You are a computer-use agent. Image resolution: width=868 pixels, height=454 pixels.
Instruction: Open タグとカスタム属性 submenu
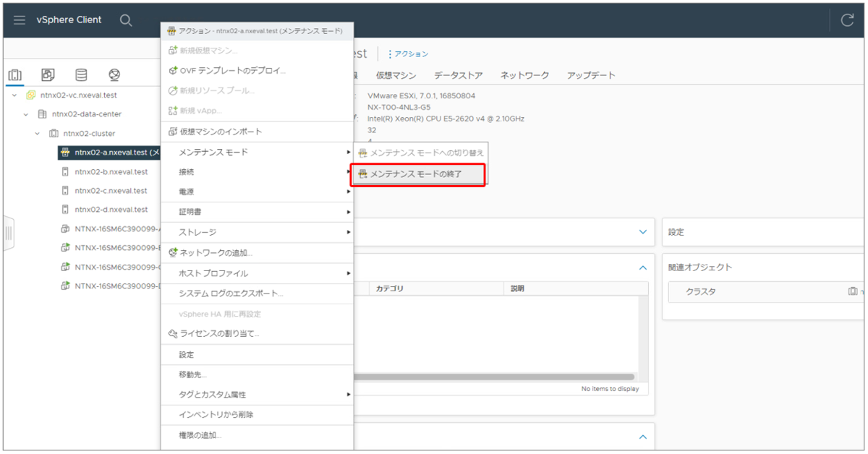[x=257, y=395]
